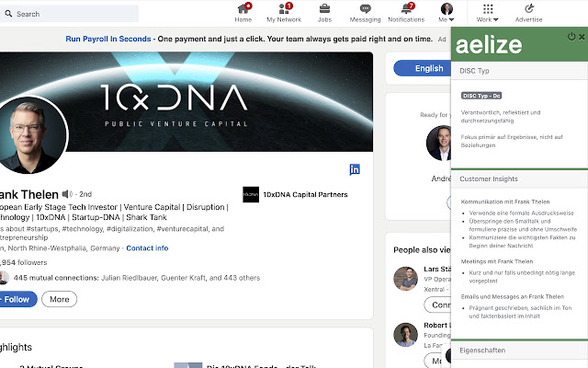Open the Contact info link

point(147,248)
